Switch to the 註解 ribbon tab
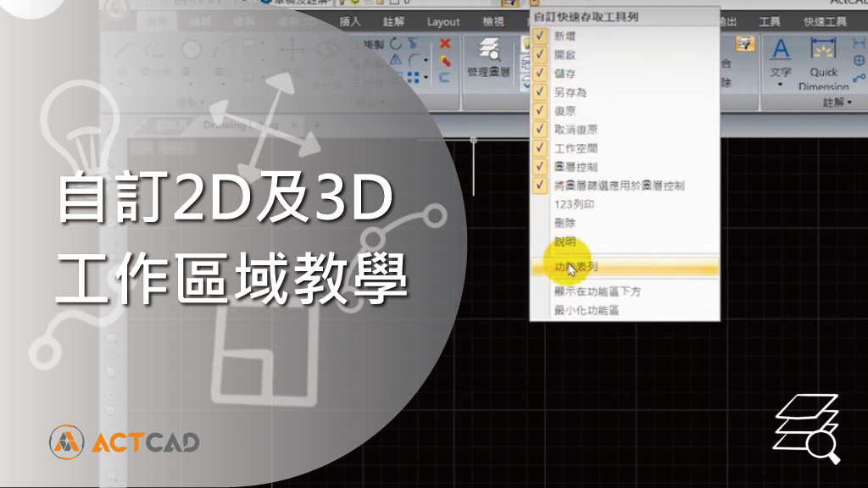Image resolution: width=868 pixels, height=488 pixels. click(x=393, y=21)
